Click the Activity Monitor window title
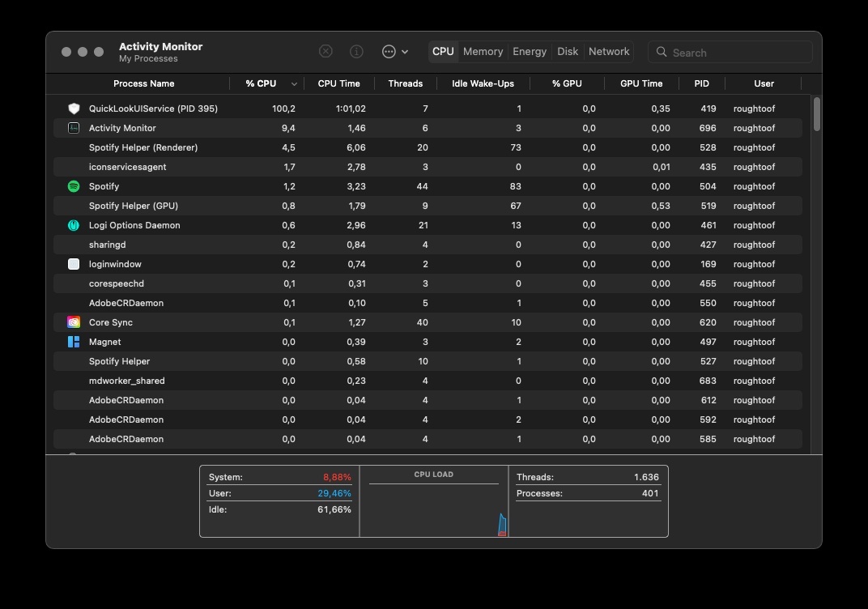Viewport: 868px width, 609px height. [160, 46]
